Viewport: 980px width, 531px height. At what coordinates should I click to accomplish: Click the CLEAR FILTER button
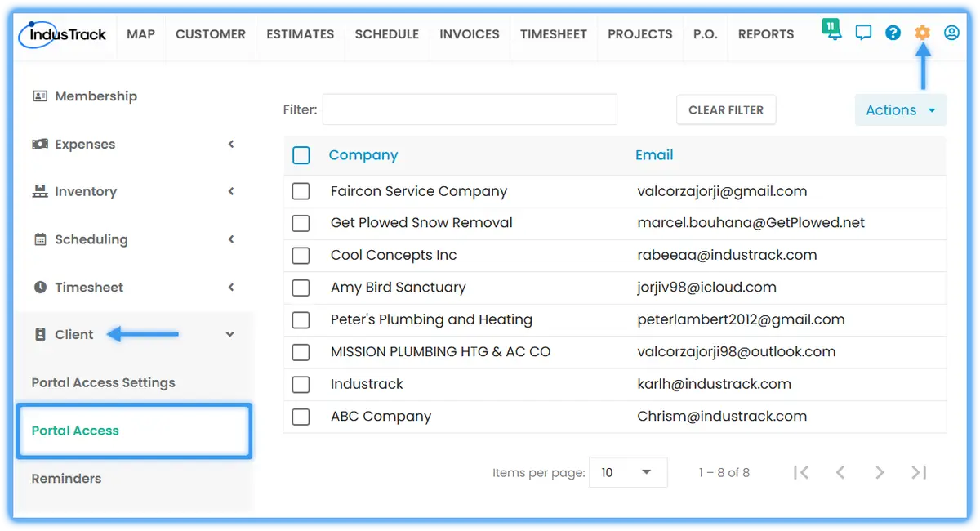726,110
